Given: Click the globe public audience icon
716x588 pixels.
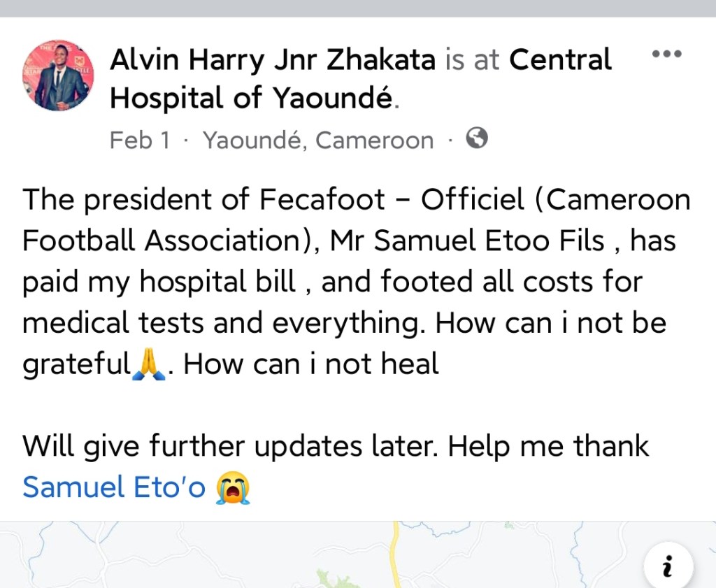Looking at the screenshot, I should tap(476, 138).
